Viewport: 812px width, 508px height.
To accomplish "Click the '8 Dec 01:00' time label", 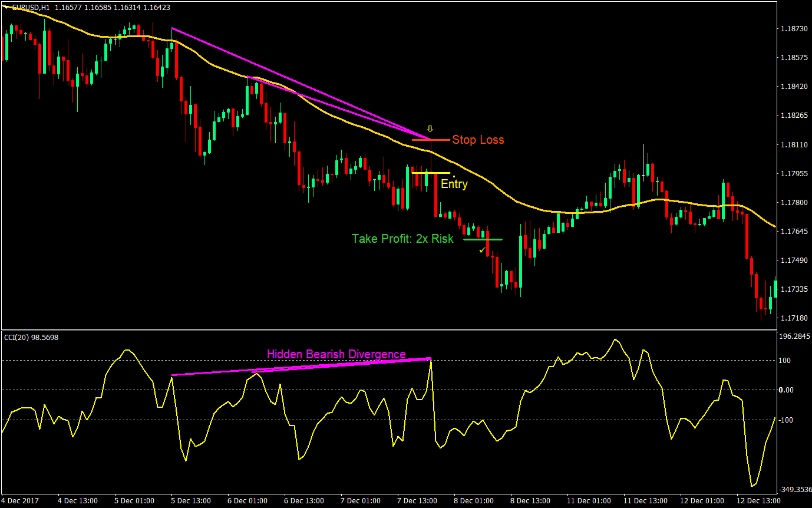I will (474, 501).
